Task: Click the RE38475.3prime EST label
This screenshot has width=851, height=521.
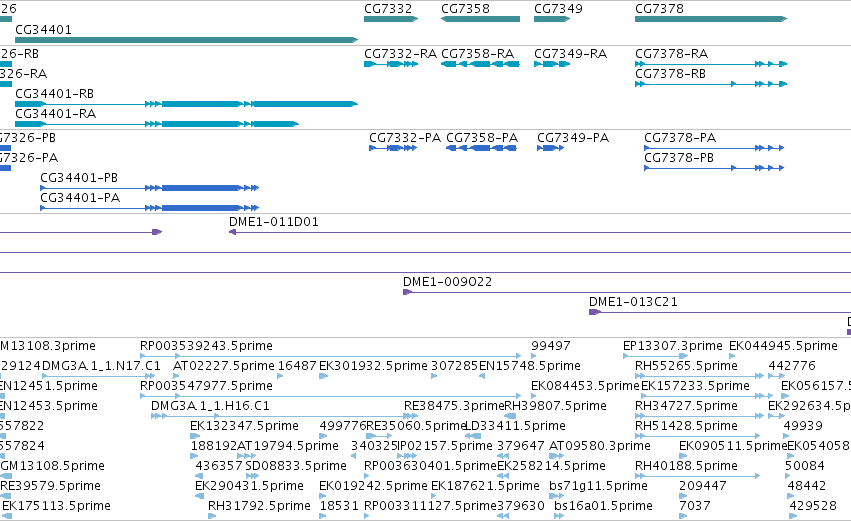Action: point(454,406)
